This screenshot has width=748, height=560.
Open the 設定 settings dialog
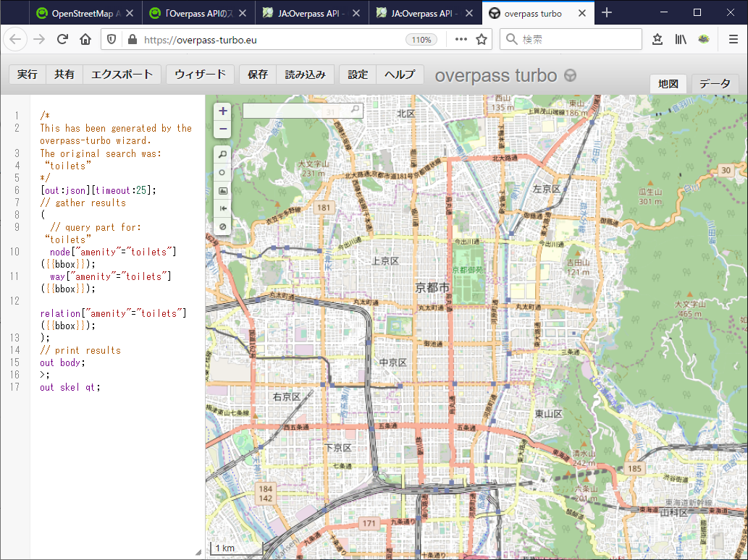358,75
